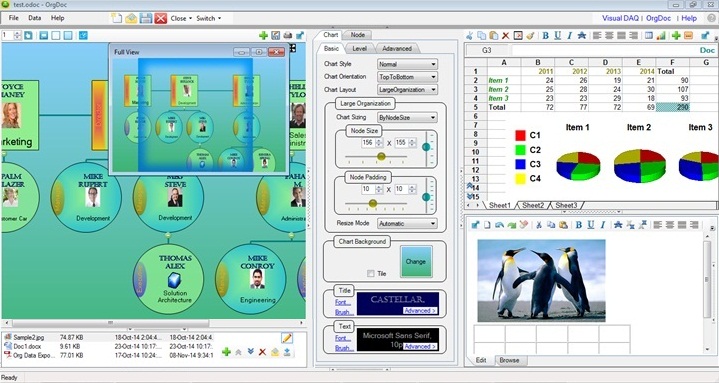Toggle underline in the spreadsheet toolbar
Viewport: 719px width, 383px height.
click(557, 35)
